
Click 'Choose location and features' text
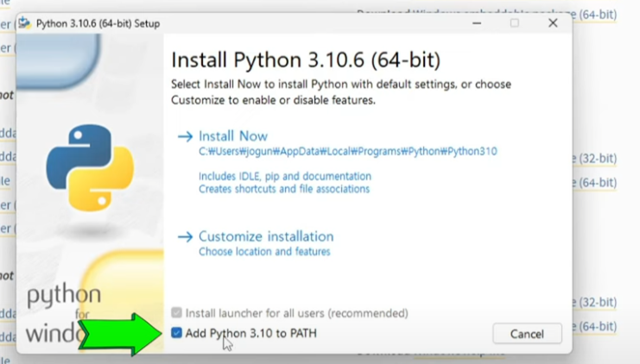264,252
